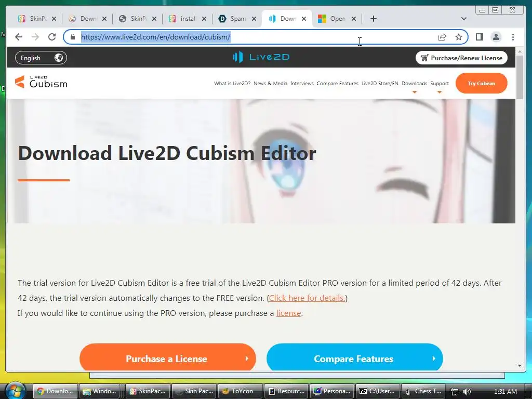Switch to ToYcon taskbar button

tap(240, 391)
